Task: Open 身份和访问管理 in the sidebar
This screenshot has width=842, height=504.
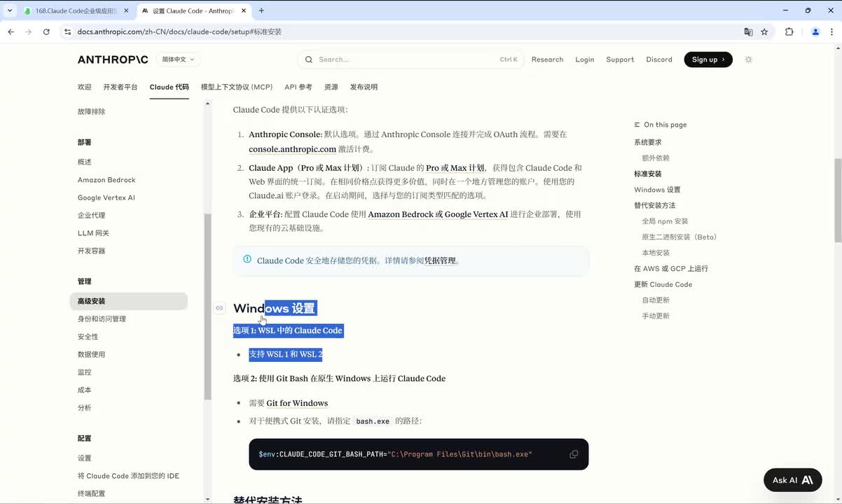Action: pos(102,319)
